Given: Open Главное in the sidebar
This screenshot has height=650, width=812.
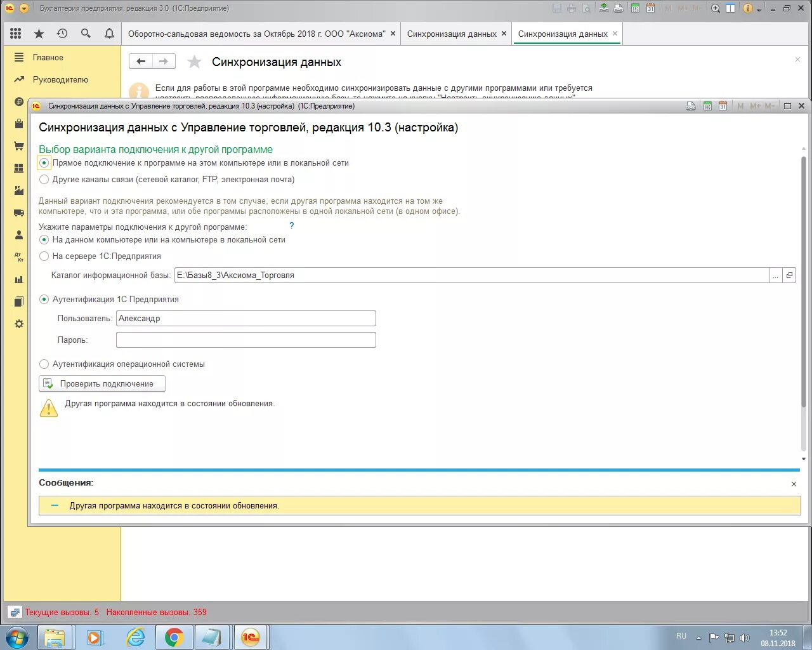Looking at the screenshot, I should click(x=48, y=57).
